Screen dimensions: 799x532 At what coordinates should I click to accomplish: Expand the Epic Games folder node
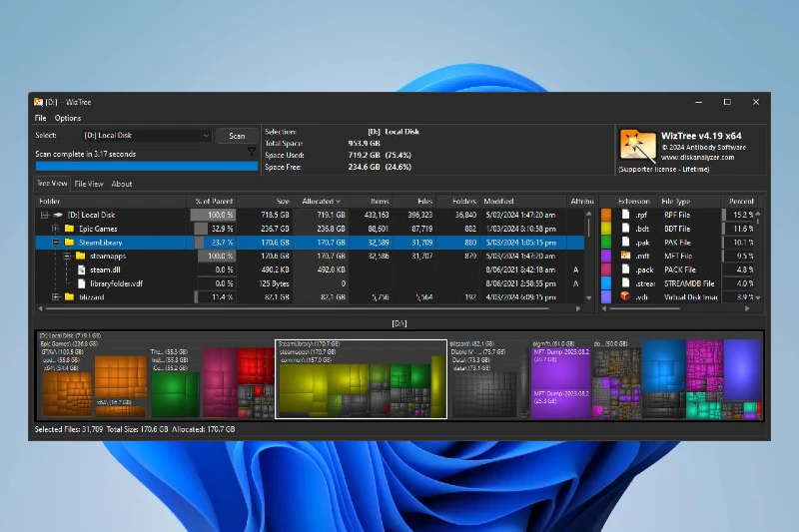[56, 229]
